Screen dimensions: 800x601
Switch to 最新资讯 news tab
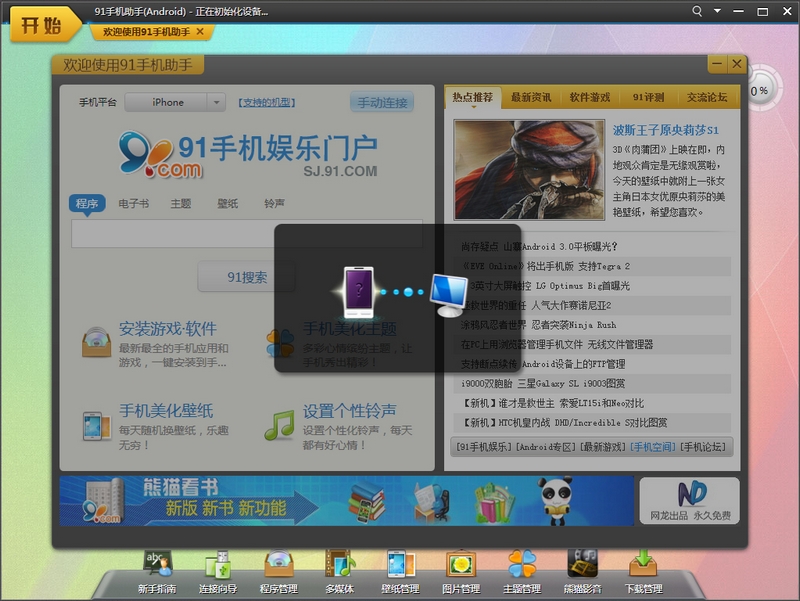[x=531, y=97]
